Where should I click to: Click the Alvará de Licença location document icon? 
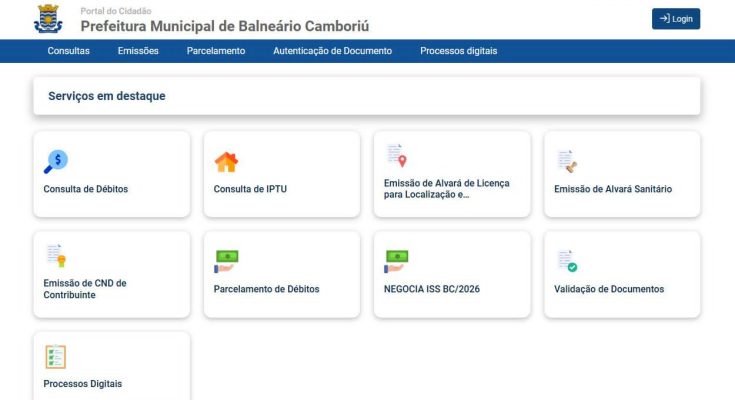[x=396, y=157]
